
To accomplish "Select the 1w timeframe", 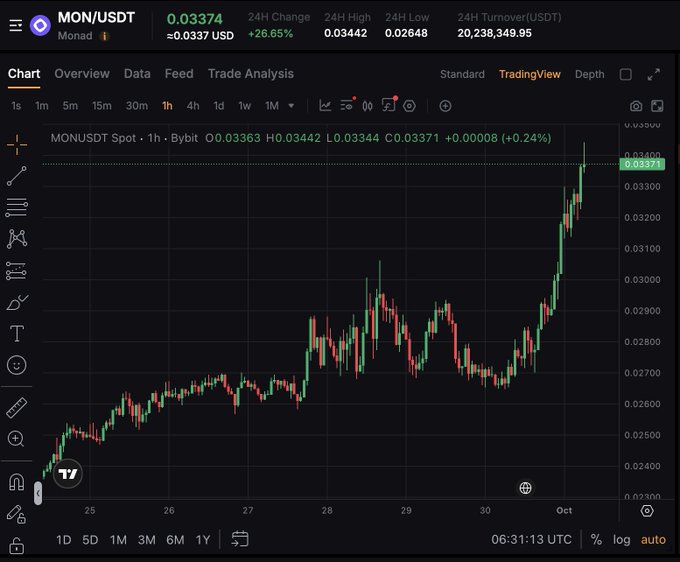I will click(x=244, y=106).
